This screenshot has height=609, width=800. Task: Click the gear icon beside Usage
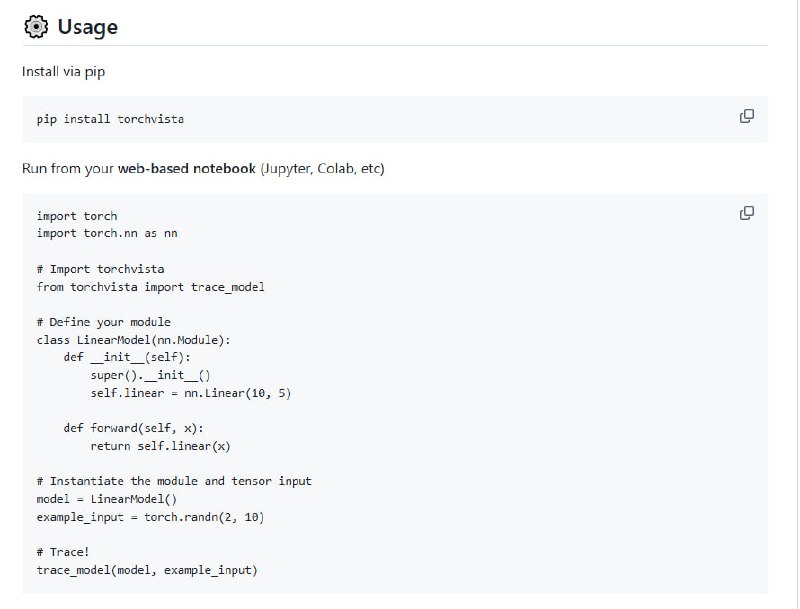(x=35, y=27)
